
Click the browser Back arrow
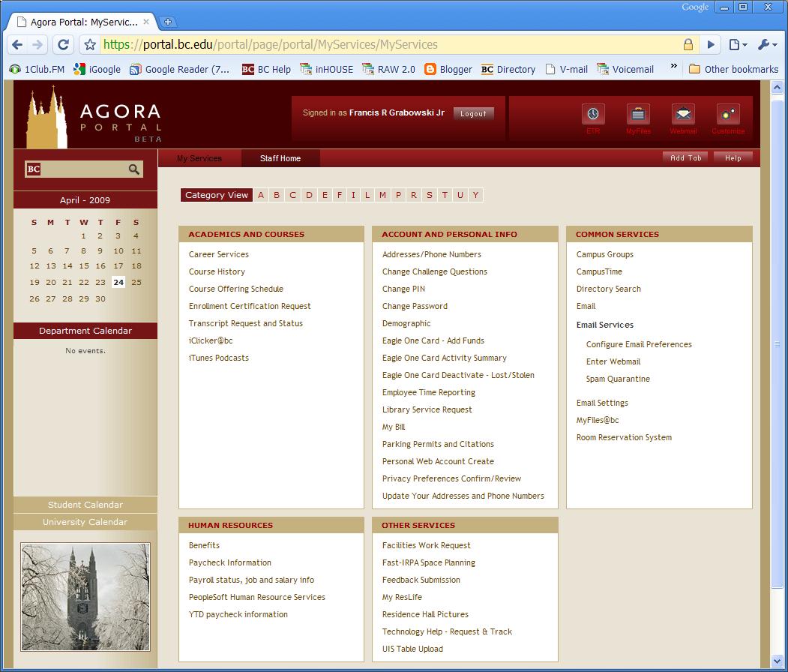(17, 45)
